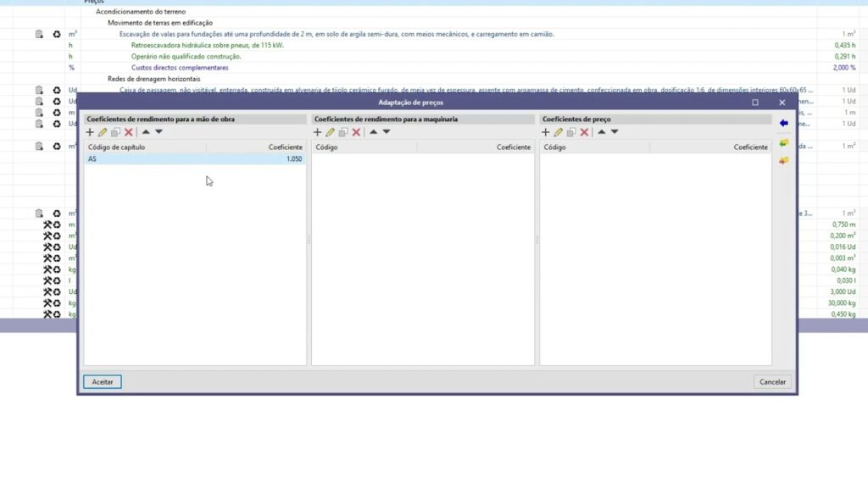Click the green folder icon on right side
The image size is (868, 488).
(x=783, y=142)
